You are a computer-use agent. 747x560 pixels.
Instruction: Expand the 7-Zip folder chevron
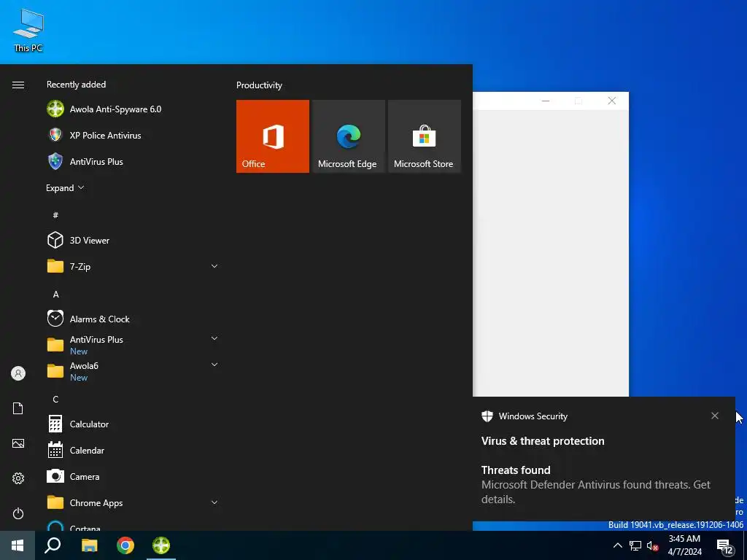214,266
